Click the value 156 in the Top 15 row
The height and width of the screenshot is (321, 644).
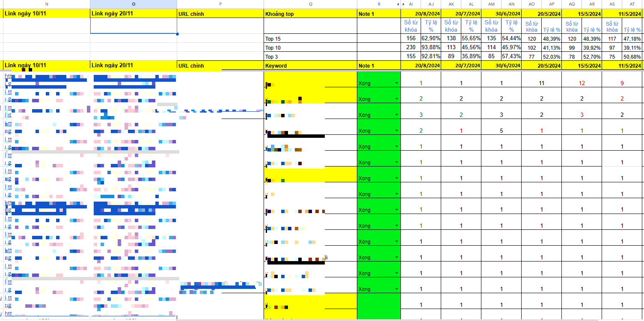(411, 39)
